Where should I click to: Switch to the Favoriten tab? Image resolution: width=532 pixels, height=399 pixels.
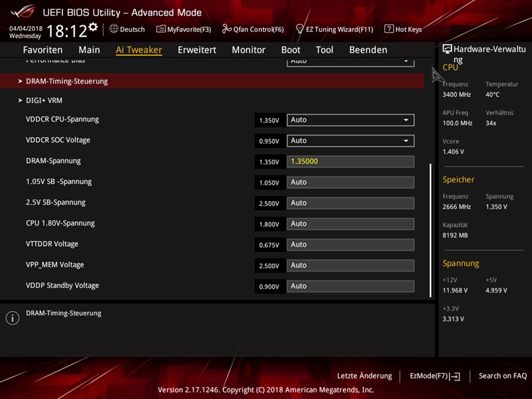pyautogui.click(x=43, y=50)
